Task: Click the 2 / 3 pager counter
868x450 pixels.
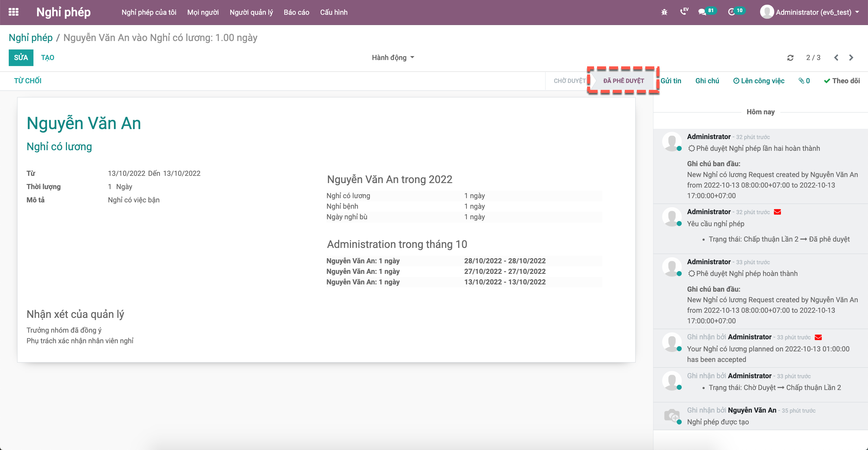Action: tap(813, 58)
